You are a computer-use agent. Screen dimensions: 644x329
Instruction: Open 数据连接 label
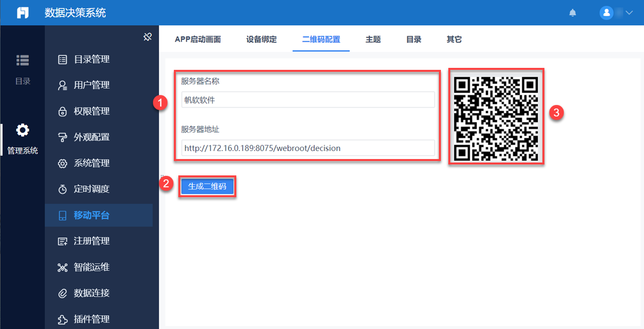pos(92,293)
